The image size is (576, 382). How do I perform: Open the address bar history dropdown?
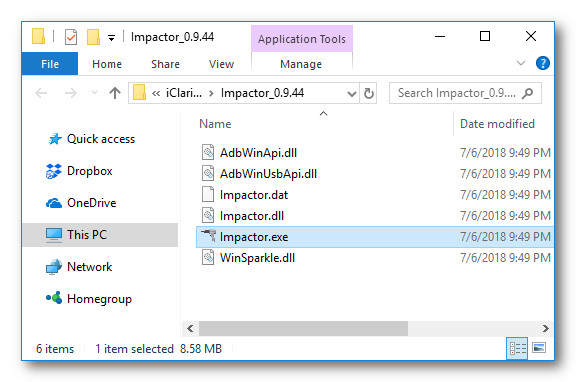point(352,94)
